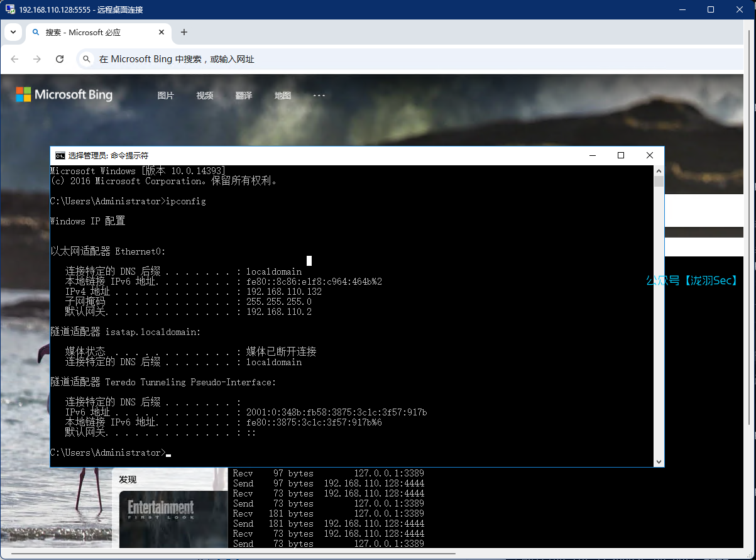The width and height of the screenshot is (756, 560).
Task: Open the 图片 menu item on Bing
Action: click(x=165, y=96)
